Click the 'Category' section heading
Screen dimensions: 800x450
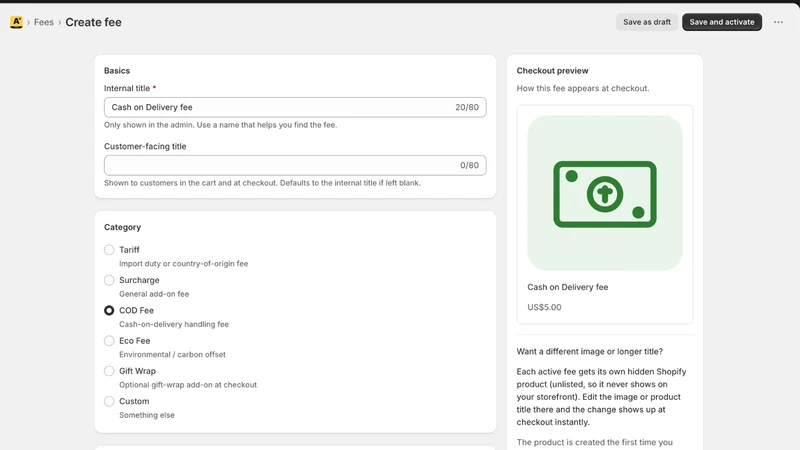pyautogui.click(x=122, y=227)
